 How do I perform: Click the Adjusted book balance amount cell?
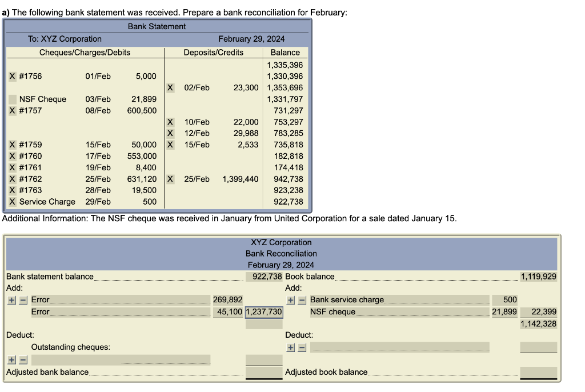tap(538, 371)
